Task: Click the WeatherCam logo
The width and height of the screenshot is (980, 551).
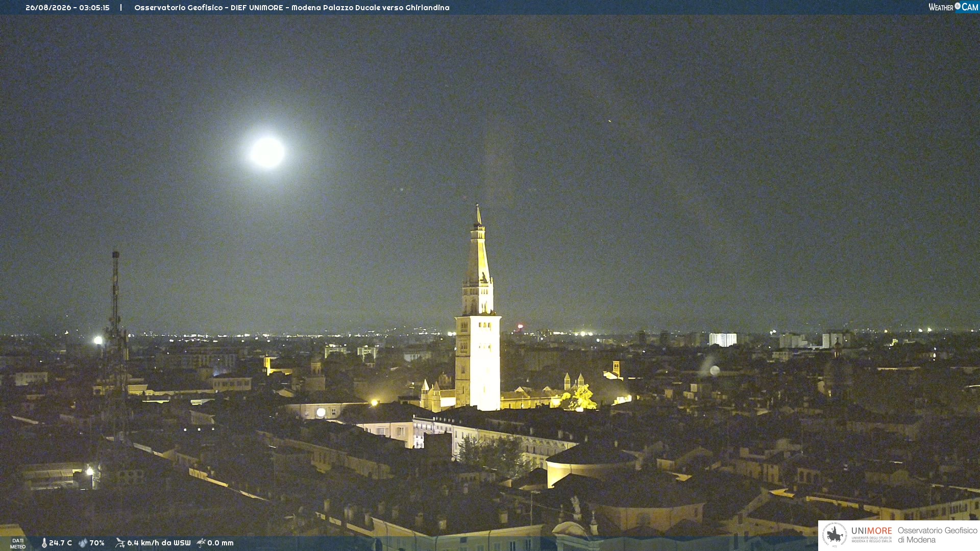Action: coord(953,7)
